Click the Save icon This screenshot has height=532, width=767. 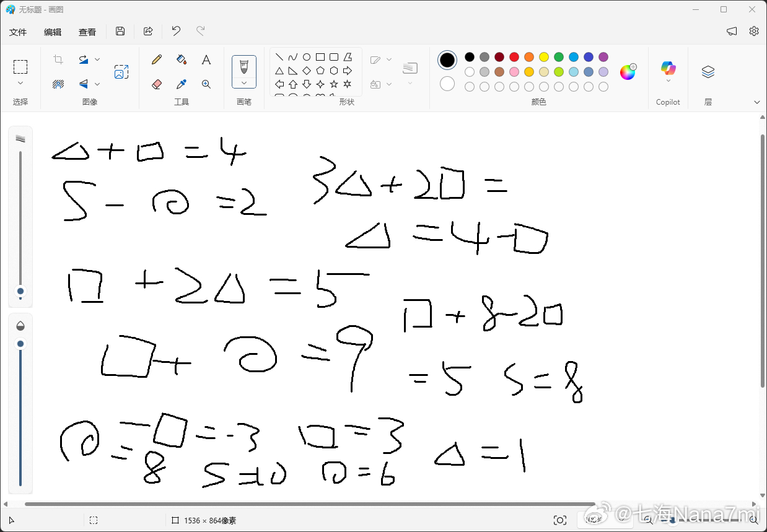(x=120, y=31)
